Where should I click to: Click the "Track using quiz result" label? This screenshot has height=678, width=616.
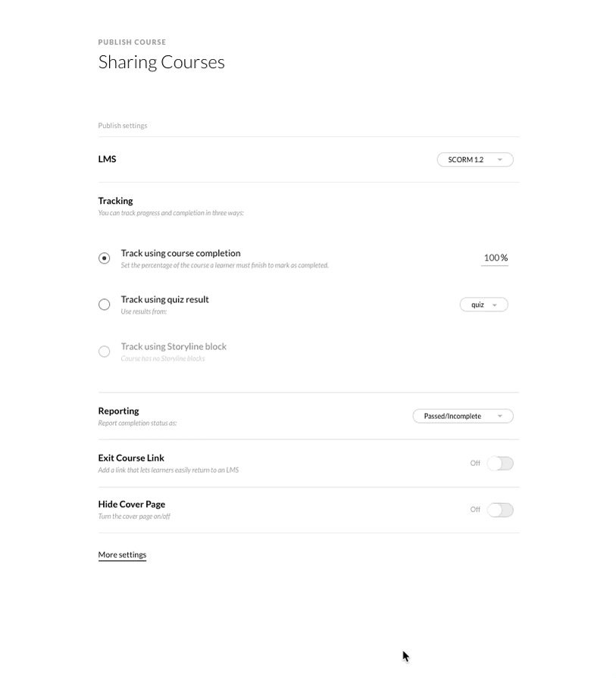point(164,299)
